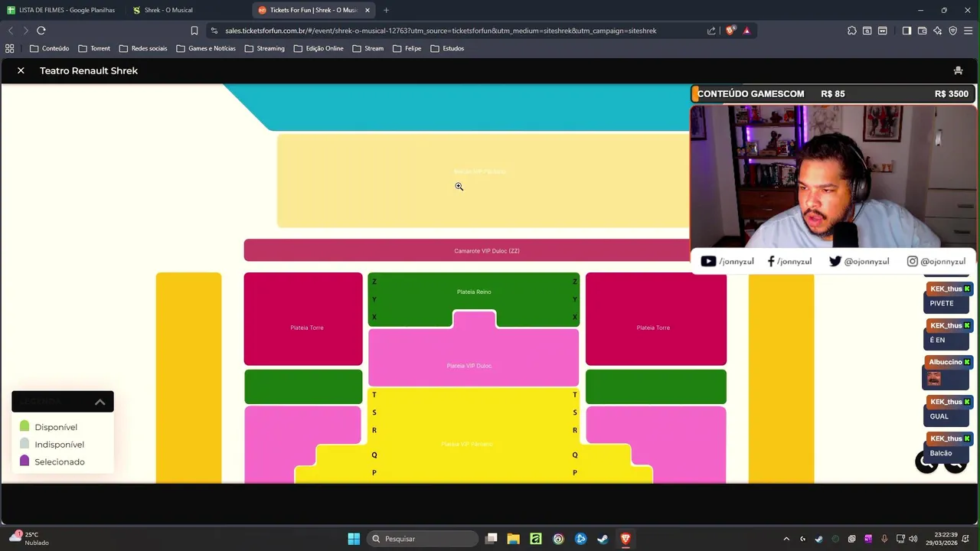Close the Tickets For Fun tab

click(367, 10)
